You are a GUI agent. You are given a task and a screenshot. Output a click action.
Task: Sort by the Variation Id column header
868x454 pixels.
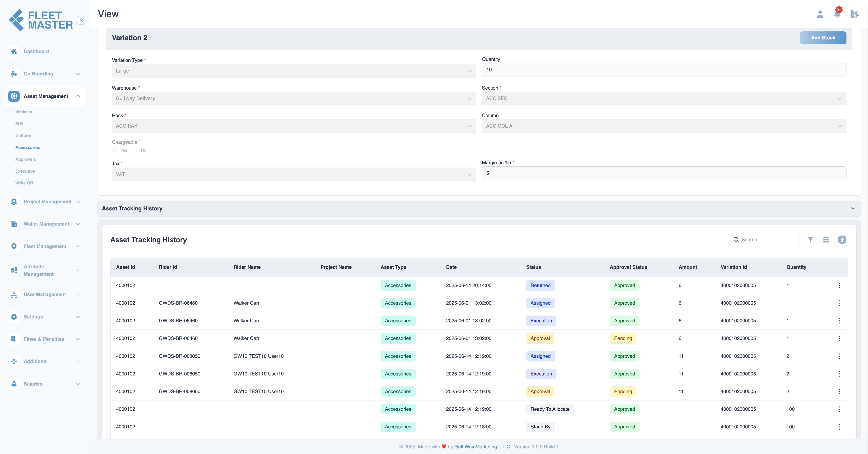click(x=734, y=267)
